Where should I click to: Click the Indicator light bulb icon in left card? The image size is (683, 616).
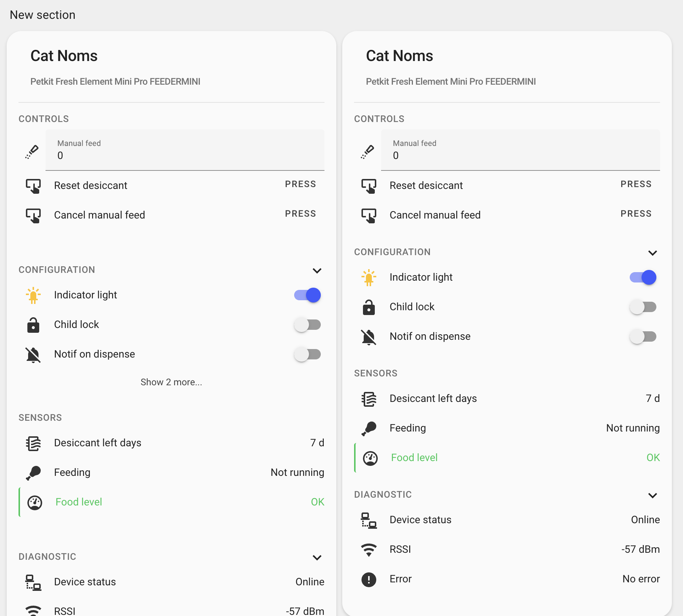(x=33, y=295)
